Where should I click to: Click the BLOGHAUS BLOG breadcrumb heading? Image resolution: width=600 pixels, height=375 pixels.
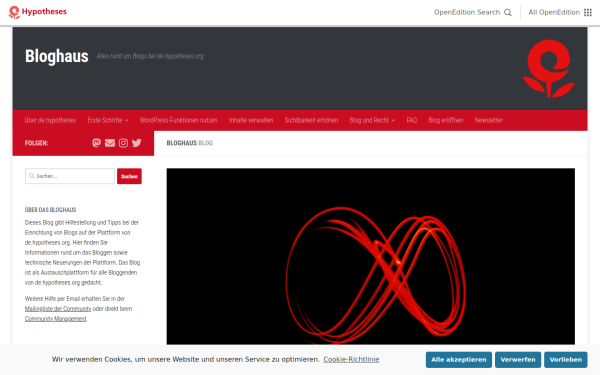pyautogui.click(x=190, y=143)
